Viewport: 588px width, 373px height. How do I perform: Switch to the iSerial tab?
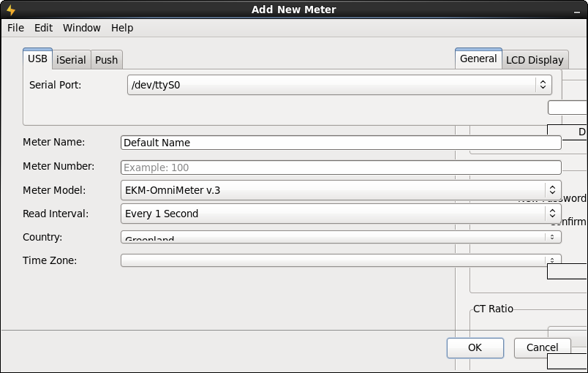pos(71,60)
